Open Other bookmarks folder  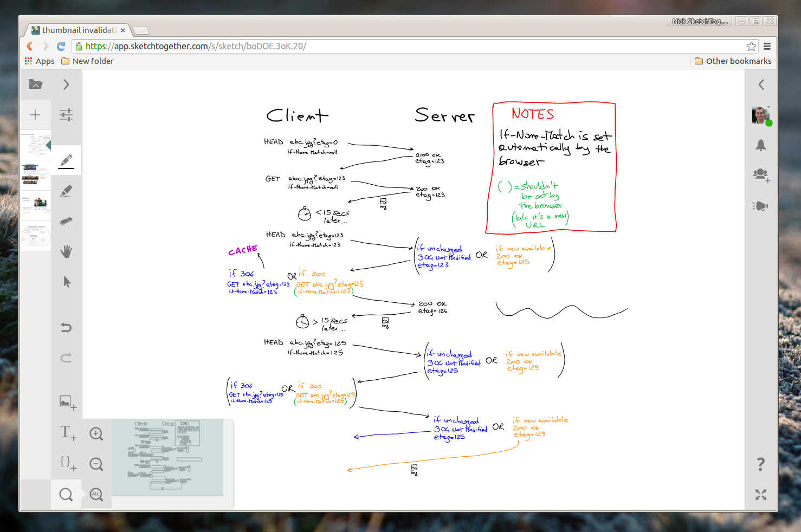(733, 61)
